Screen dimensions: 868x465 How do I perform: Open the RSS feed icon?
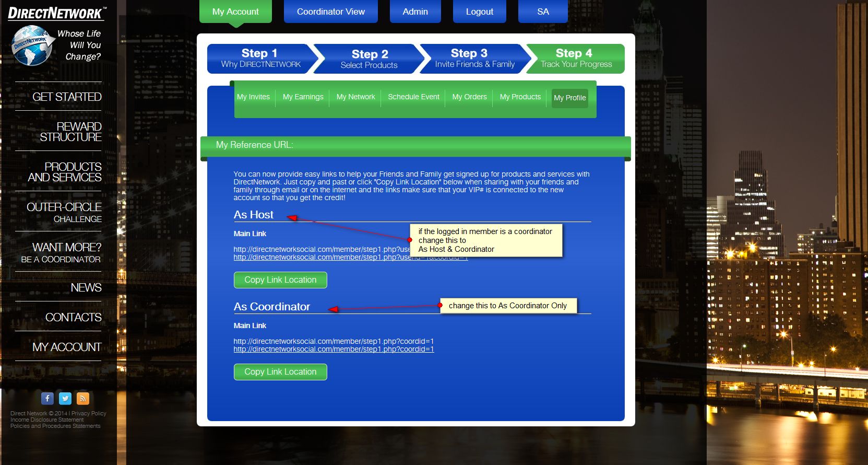(x=83, y=398)
